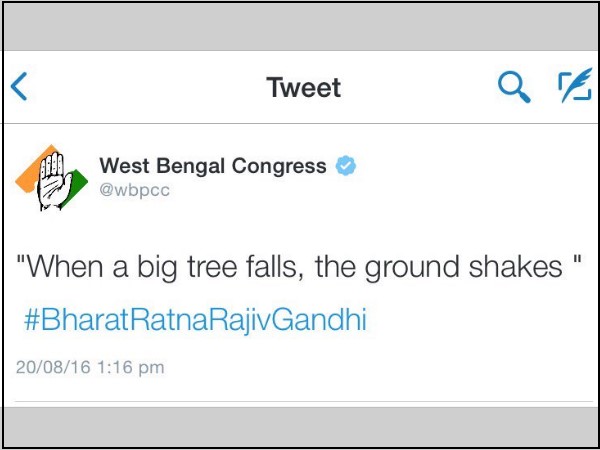Tap the compose new tweet icon

coord(574,87)
